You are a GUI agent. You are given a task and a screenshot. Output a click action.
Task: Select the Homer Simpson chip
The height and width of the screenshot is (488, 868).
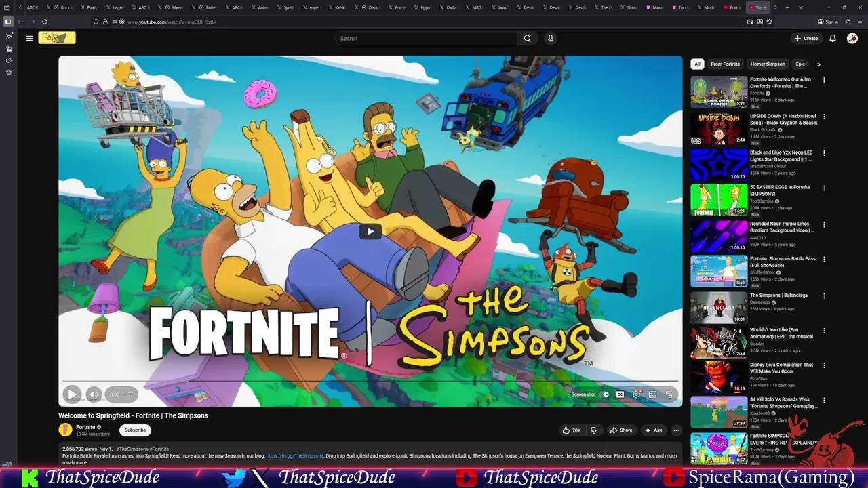768,64
